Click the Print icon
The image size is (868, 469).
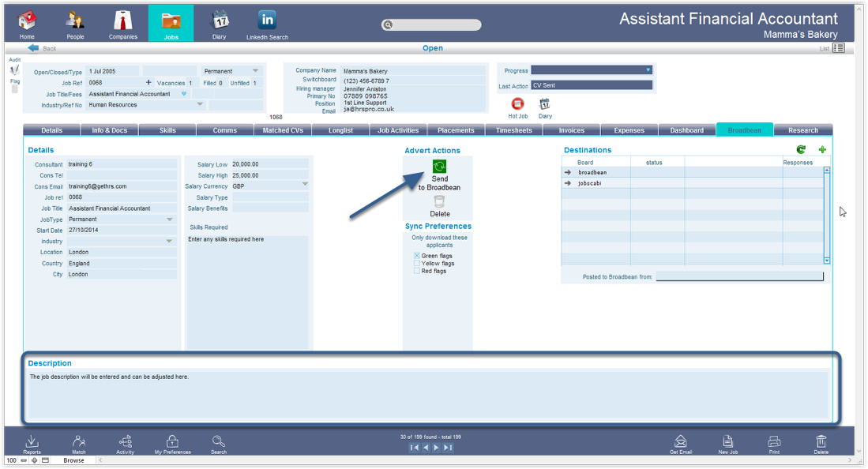coord(775,444)
